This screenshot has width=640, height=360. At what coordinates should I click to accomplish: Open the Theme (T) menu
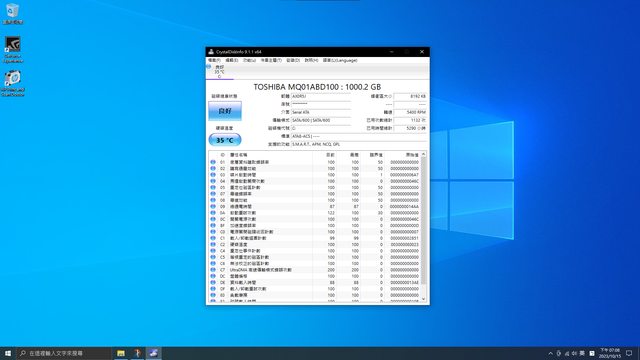271,60
